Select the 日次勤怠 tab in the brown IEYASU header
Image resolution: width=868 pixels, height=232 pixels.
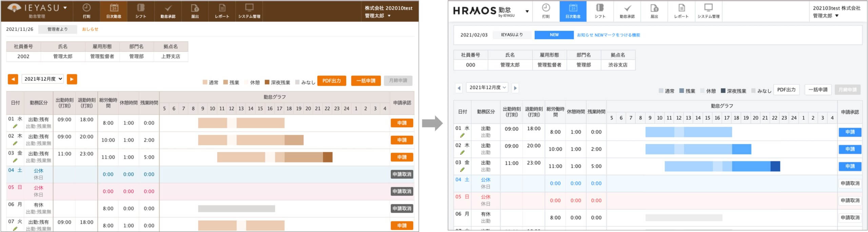[114, 11]
